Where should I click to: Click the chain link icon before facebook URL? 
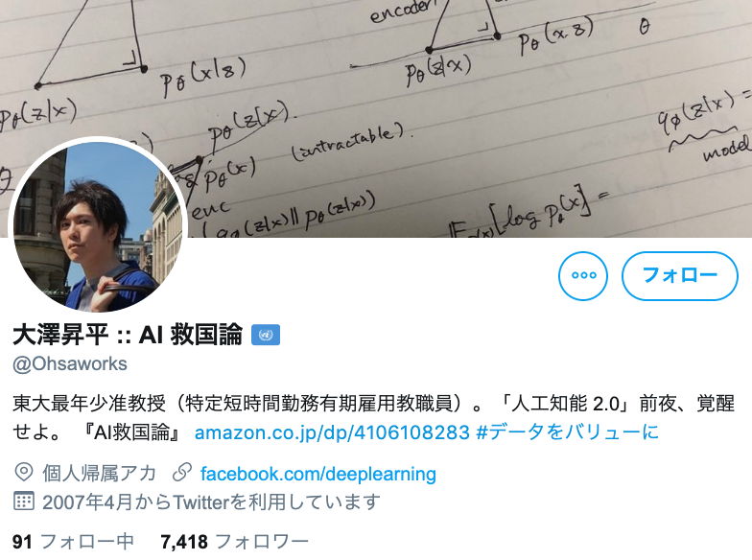pyautogui.click(x=182, y=473)
